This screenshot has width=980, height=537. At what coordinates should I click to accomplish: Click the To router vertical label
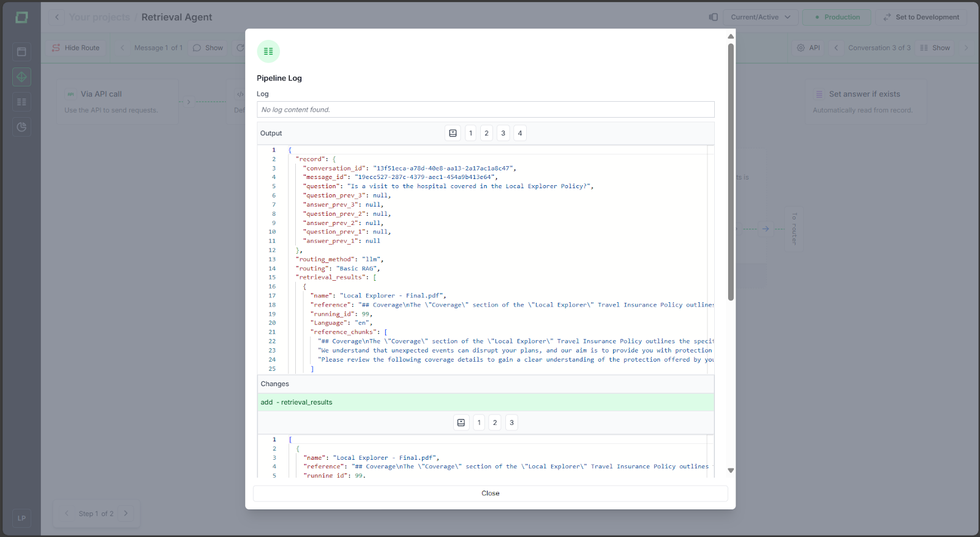(794, 229)
